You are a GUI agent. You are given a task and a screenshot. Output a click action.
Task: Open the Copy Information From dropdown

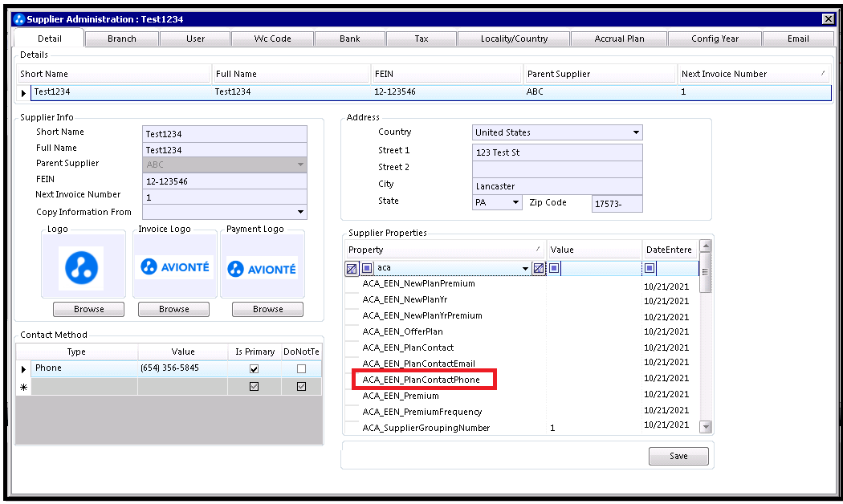pos(300,212)
